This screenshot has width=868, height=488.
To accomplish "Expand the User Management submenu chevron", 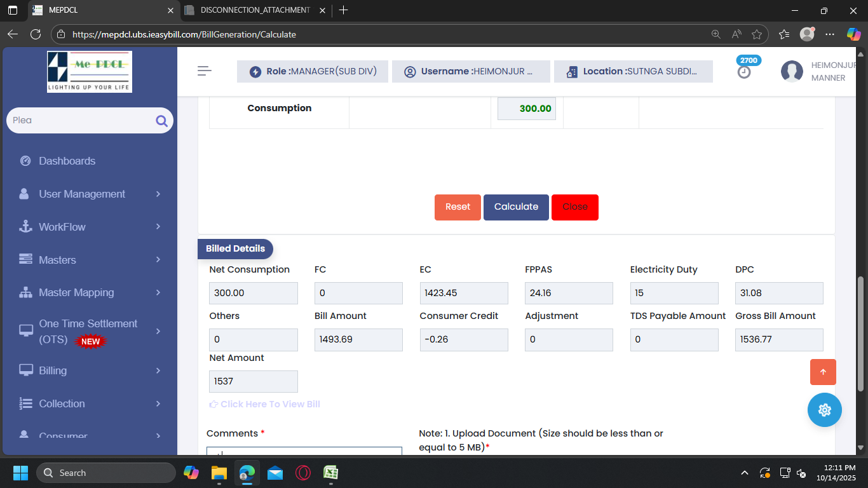I will click(x=158, y=194).
